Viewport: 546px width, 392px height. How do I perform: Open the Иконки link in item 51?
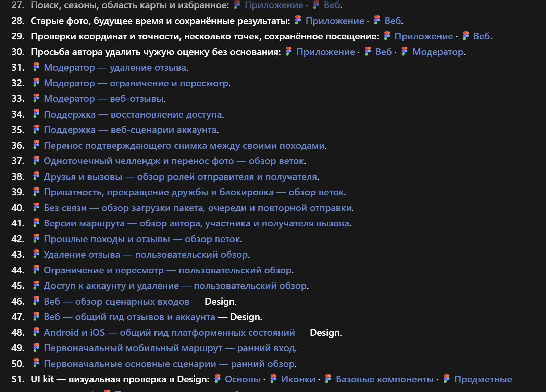click(x=298, y=379)
